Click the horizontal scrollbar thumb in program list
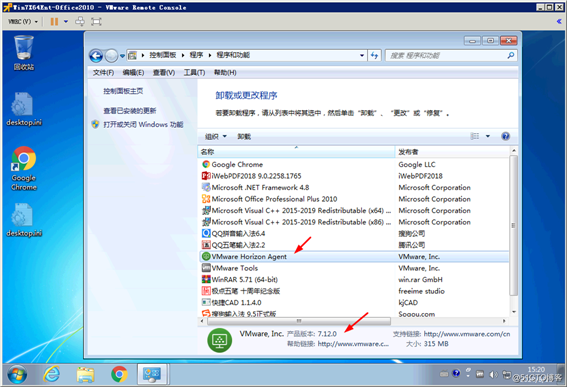Screen dimensions: 567x387 click(x=299, y=321)
